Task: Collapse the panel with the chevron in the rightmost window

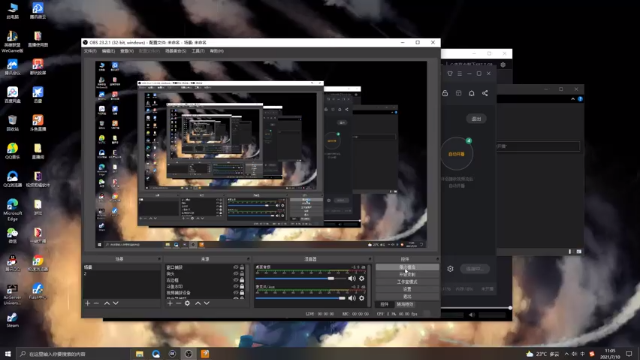Action: point(573,99)
